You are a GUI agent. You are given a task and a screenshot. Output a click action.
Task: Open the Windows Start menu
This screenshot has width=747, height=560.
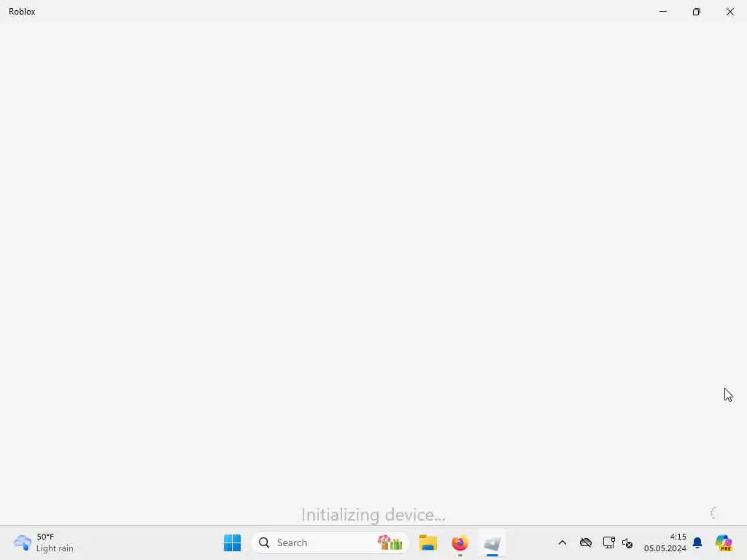232,542
